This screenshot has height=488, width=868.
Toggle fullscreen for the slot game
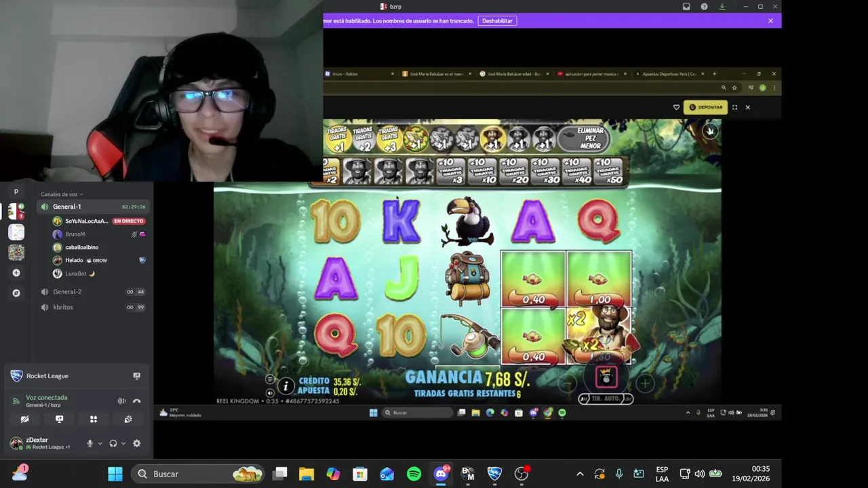point(734,107)
